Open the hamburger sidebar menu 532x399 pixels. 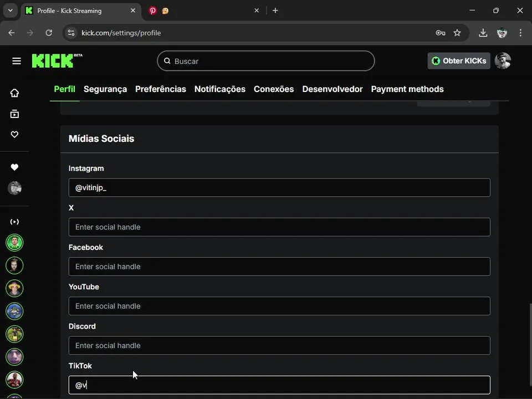tap(16, 61)
